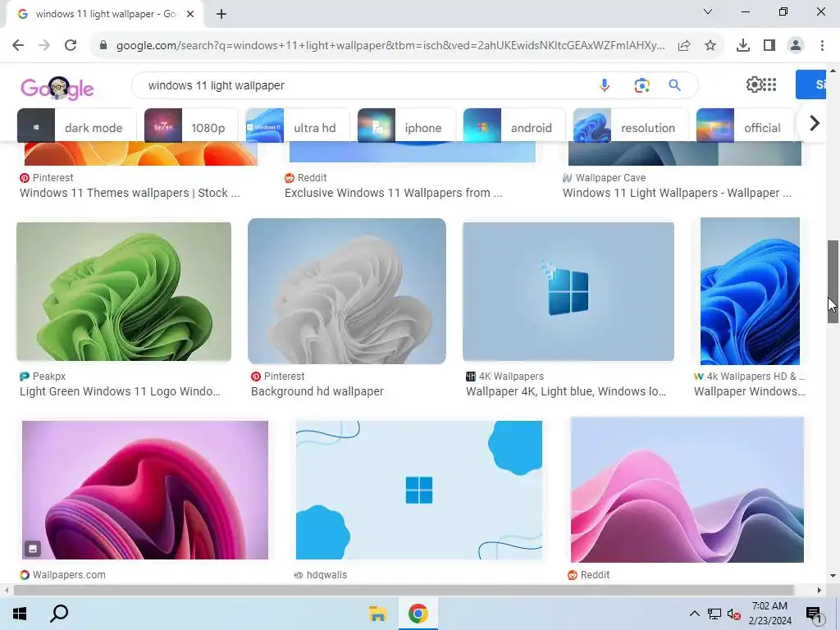
Task: Open hdqwalls Windows logo thumbnail
Action: click(419, 491)
